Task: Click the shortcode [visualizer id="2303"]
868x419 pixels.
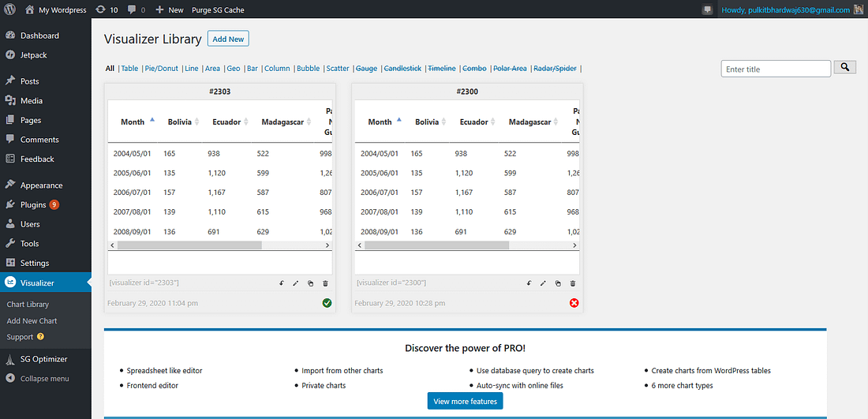Action: click(144, 282)
